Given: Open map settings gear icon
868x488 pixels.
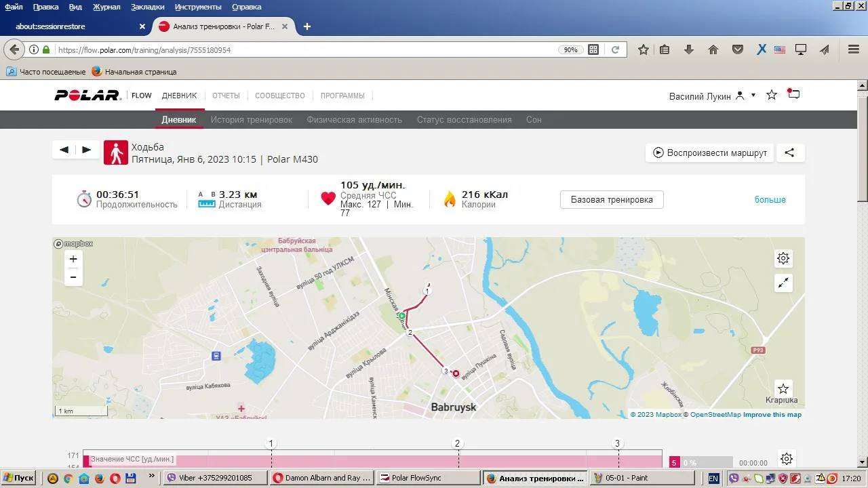Looking at the screenshot, I should [x=783, y=258].
